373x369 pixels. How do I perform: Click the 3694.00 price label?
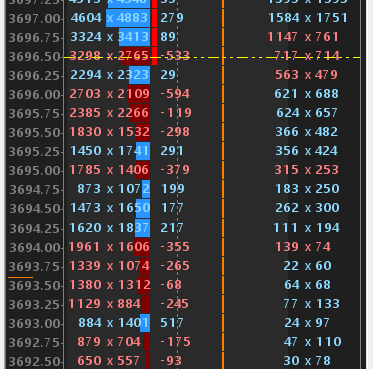point(34,248)
